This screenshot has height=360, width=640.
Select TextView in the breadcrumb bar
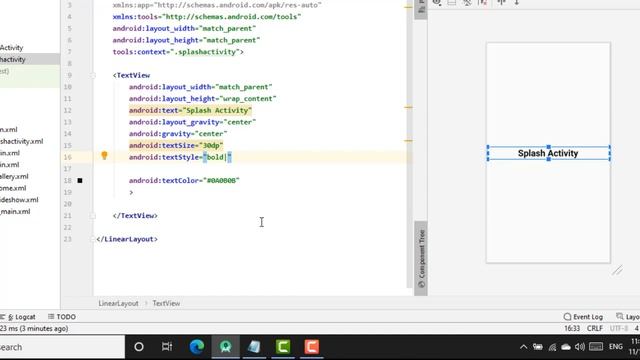point(166,303)
